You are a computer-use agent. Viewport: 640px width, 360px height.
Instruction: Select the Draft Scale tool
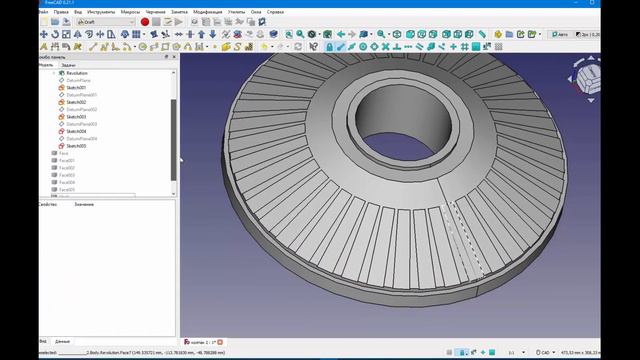click(x=66, y=34)
